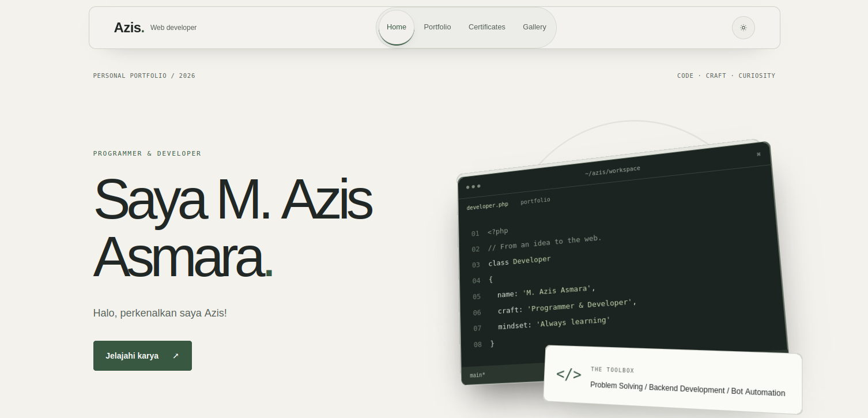
Task: Click the Azis. logo
Action: point(129,28)
